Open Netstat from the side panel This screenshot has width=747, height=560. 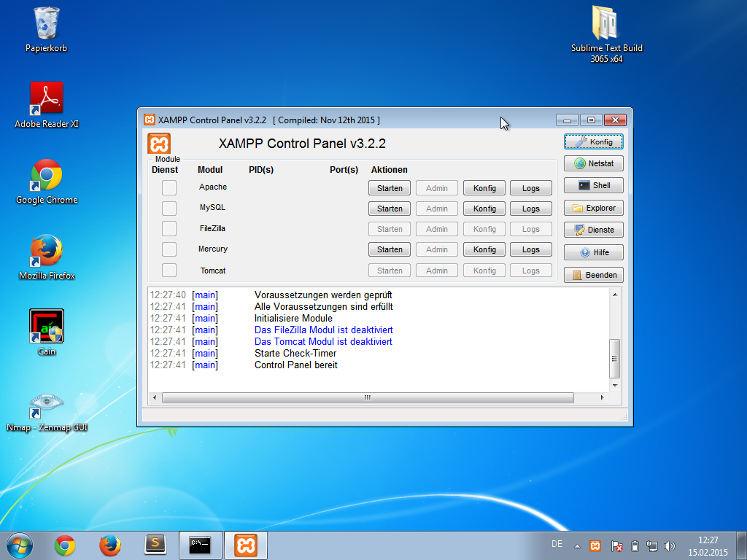(x=594, y=163)
